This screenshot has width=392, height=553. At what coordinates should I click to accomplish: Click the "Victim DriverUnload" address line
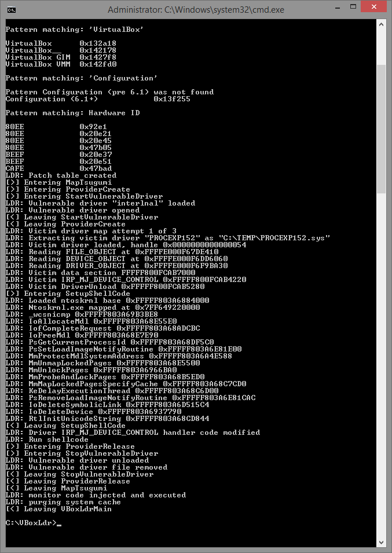pyautogui.click(x=105, y=287)
